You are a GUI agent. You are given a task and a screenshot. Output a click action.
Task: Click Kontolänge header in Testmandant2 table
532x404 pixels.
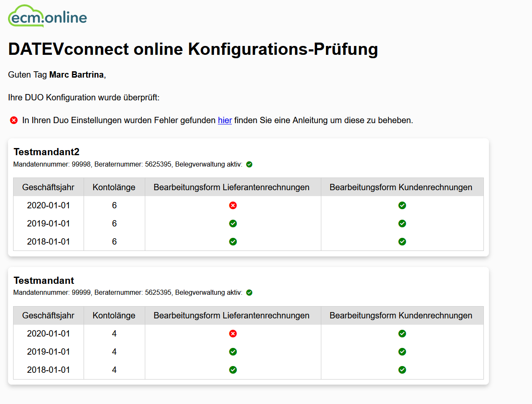coord(114,187)
